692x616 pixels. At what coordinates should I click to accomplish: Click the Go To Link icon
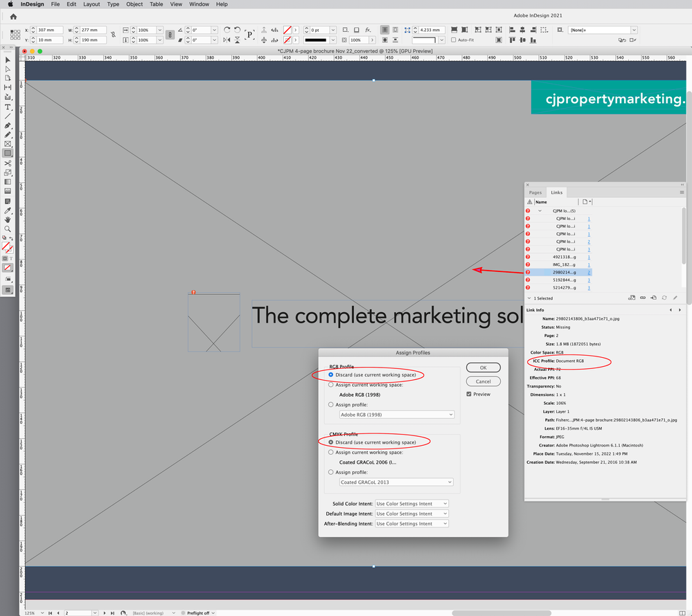click(x=653, y=298)
